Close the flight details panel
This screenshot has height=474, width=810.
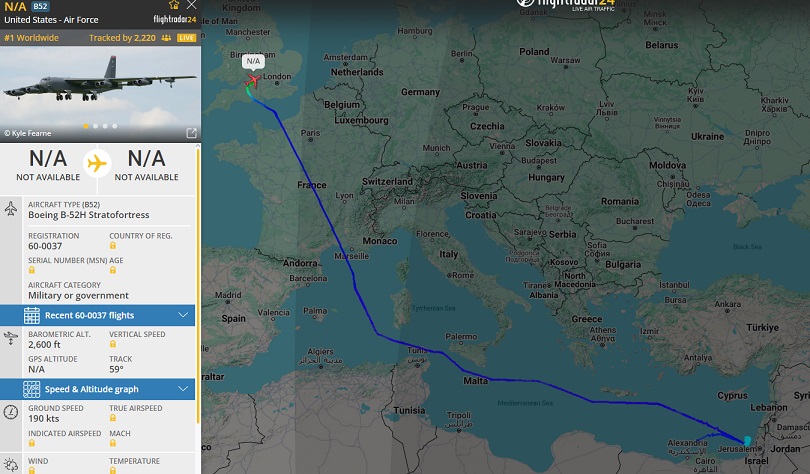click(191, 5)
